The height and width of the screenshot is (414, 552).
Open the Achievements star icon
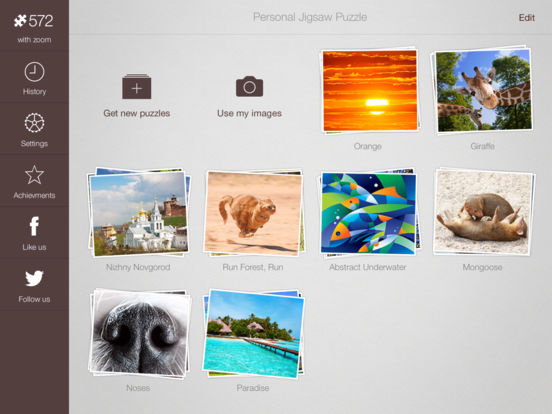pos(34,175)
